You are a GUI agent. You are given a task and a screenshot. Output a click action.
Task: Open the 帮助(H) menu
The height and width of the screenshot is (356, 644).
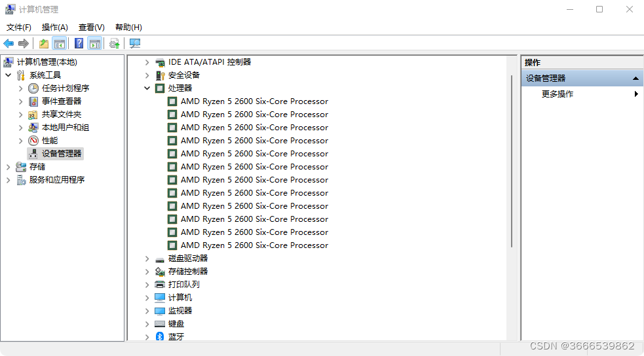click(x=128, y=27)
